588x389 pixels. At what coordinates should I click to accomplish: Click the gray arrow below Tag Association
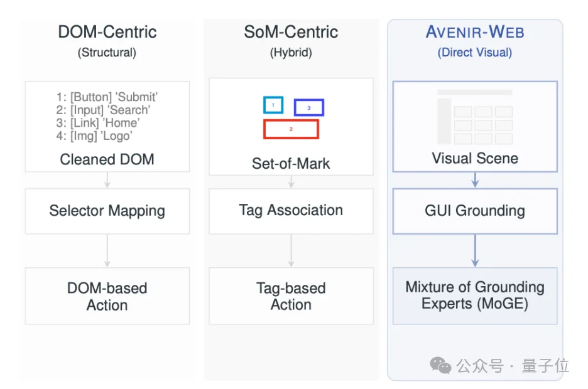click(291, 250)
